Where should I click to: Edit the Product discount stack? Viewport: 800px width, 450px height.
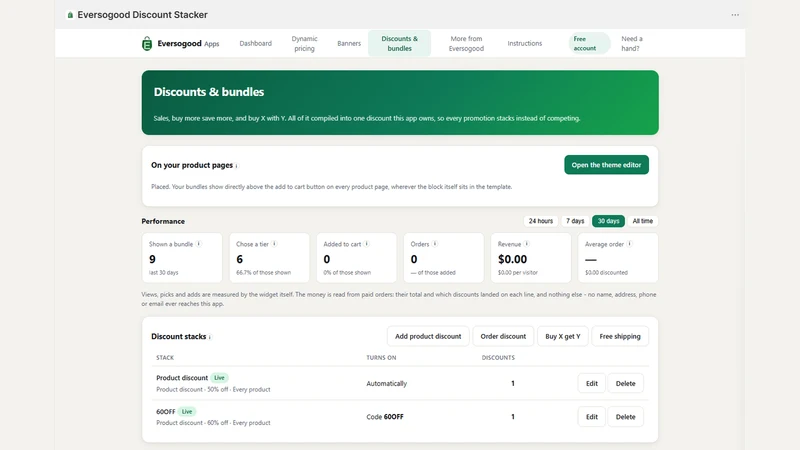coord(591,383)
